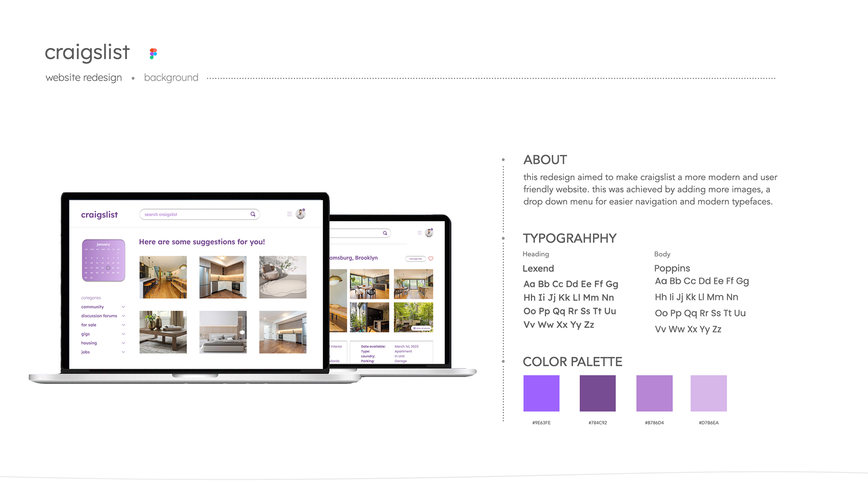
Task: Open the garden courtyard photo on back laptop
Action: coord(413,317)
